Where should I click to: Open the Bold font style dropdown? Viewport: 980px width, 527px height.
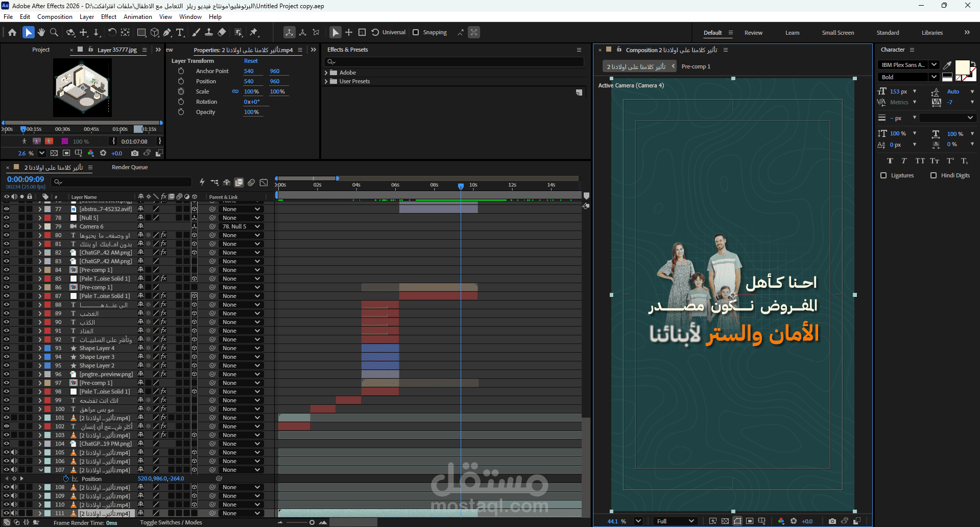908,77
